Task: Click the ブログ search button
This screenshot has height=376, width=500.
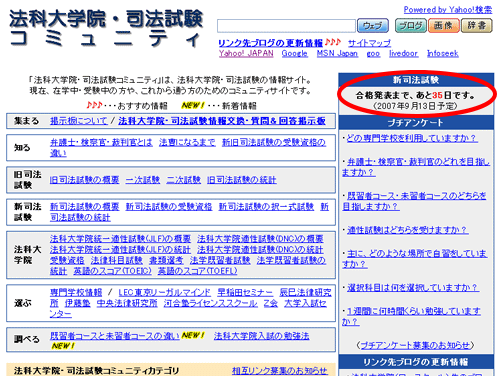Action: click(x=410, y=26)
